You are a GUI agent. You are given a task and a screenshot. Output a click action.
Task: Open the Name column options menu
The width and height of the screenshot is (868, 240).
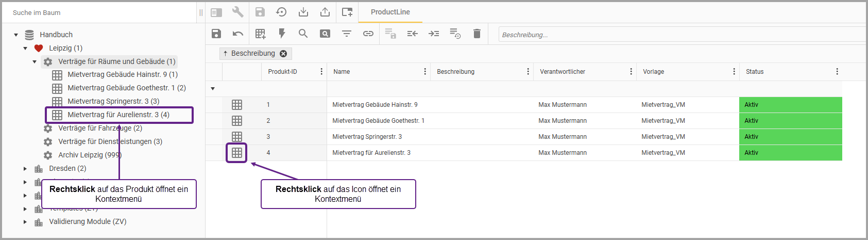pyautogui.click(x=425, y=72)
